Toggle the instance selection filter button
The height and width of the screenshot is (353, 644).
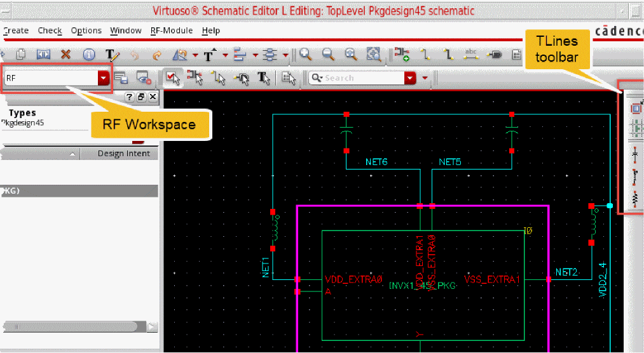click(x=195, y=77)
